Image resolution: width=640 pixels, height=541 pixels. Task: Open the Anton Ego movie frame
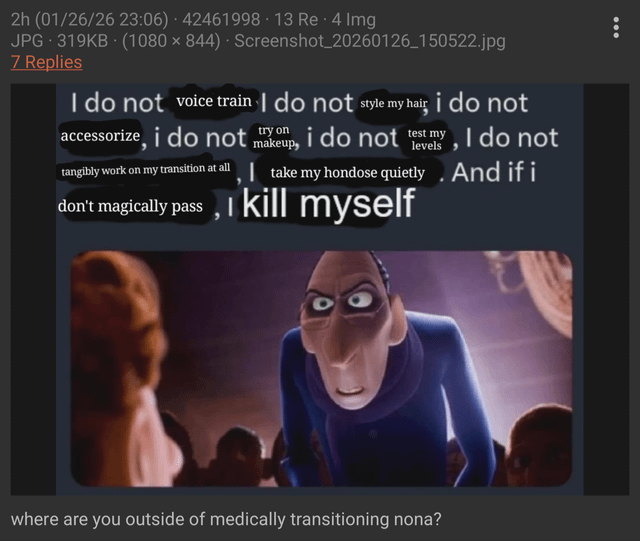tap(322, 369)
